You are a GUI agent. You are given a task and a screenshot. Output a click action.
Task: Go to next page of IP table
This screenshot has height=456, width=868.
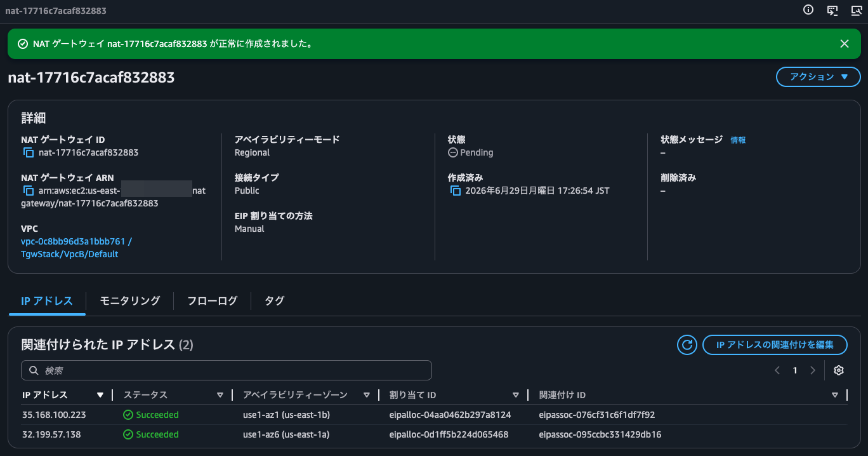(x=813, y=370)
